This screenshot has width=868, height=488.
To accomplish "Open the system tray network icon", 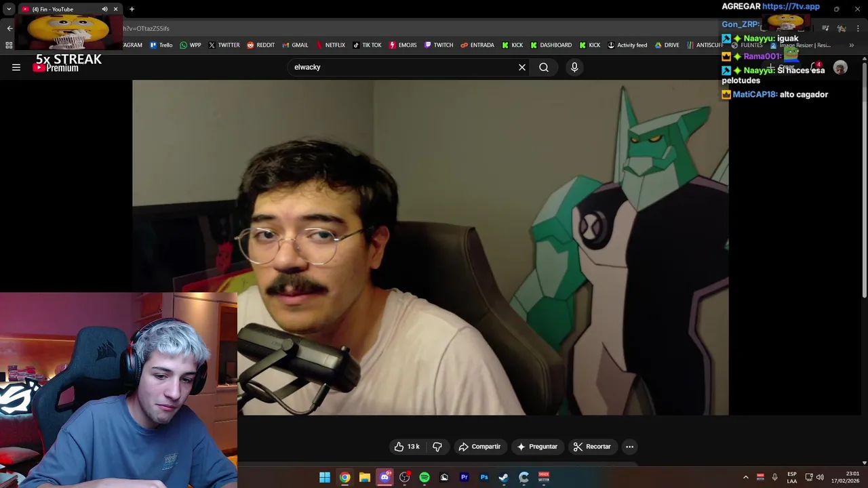I will pyautogui.click(x=809, y=478).
